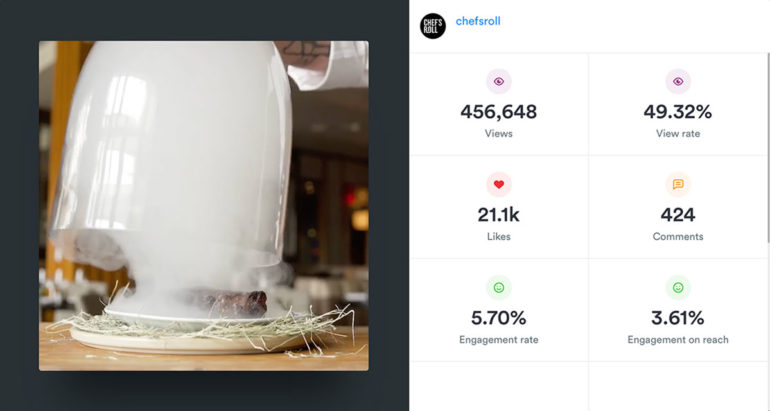Image resolution: width=770 pixels, height=411 pixels.
Task: Click the View rate label
Action: [678, 134]
